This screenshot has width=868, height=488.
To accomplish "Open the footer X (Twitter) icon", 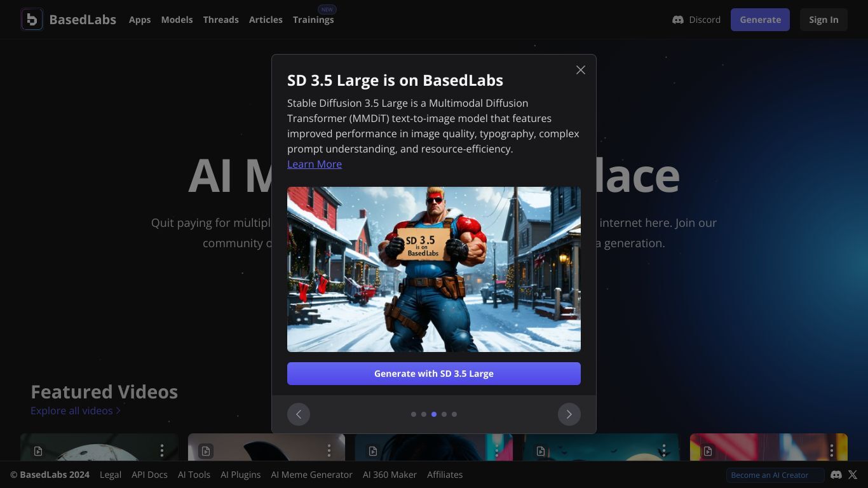I will tap(853, 475).
